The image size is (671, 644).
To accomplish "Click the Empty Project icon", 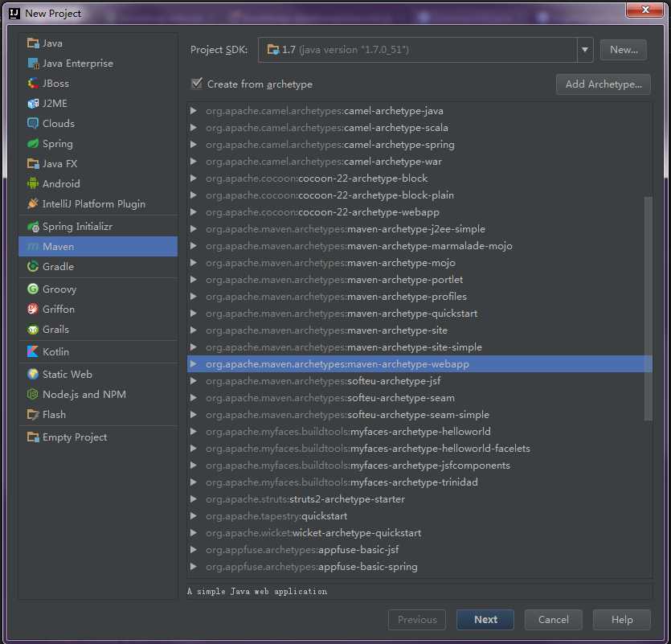I will coord(33,437).
